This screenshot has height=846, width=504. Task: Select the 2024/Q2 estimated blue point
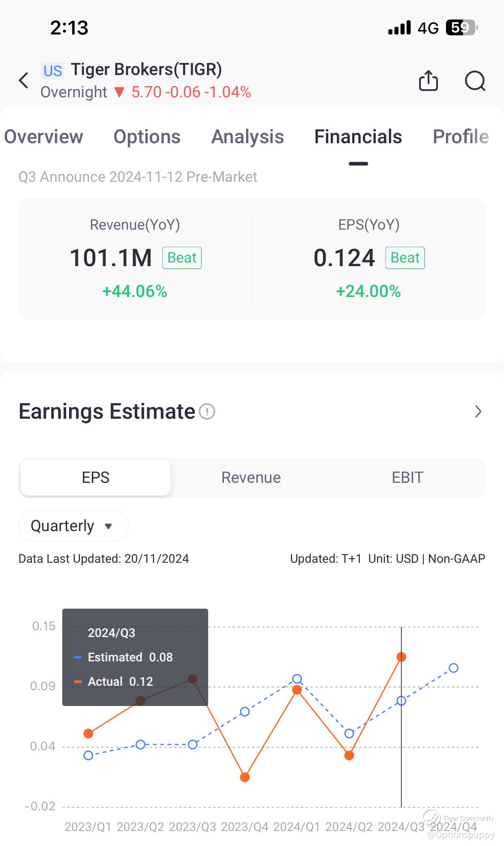[x=349, y=734]
